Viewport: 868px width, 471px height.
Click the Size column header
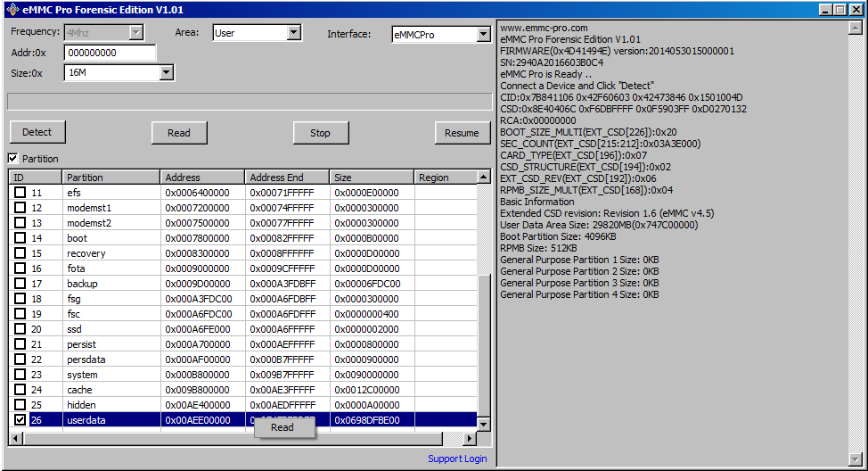pos(372,178)
